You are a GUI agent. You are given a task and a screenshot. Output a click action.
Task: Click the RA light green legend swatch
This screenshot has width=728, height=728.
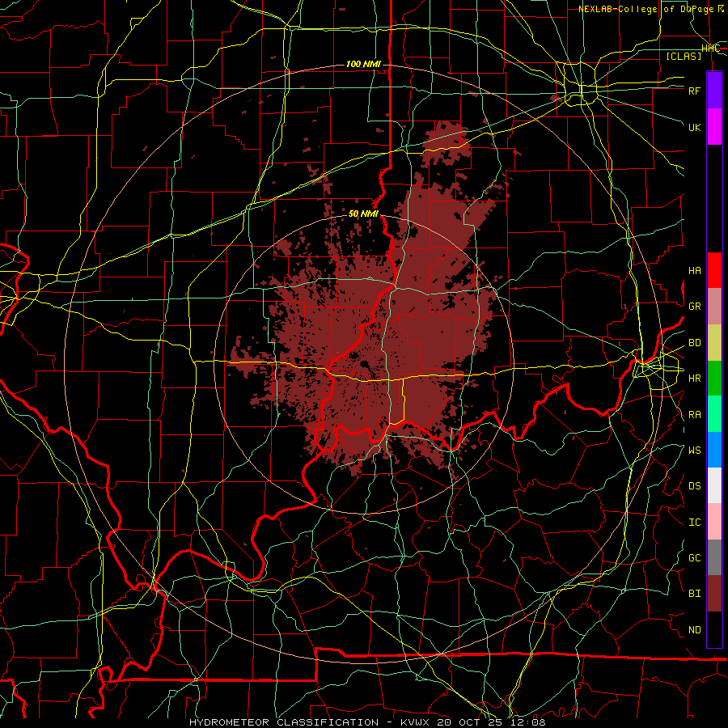tap(714, 414)
